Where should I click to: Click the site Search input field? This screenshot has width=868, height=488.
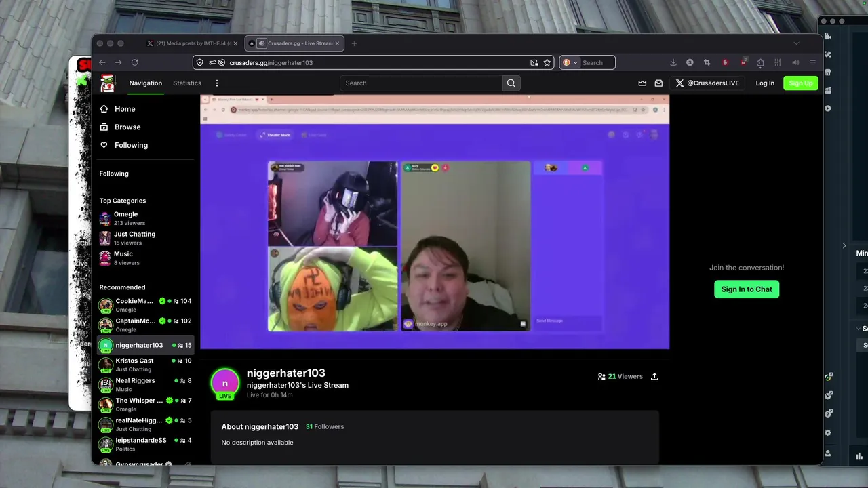tap(421, 83)
